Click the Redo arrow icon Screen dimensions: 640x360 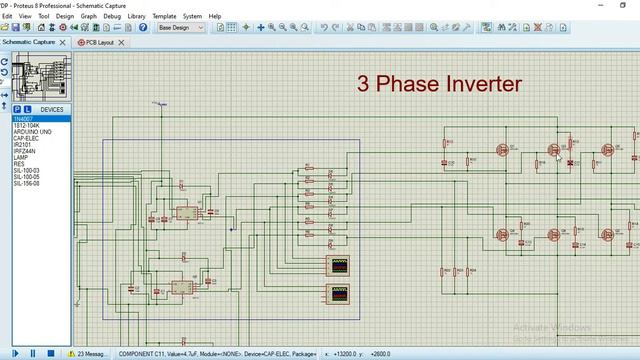point(335,27)
